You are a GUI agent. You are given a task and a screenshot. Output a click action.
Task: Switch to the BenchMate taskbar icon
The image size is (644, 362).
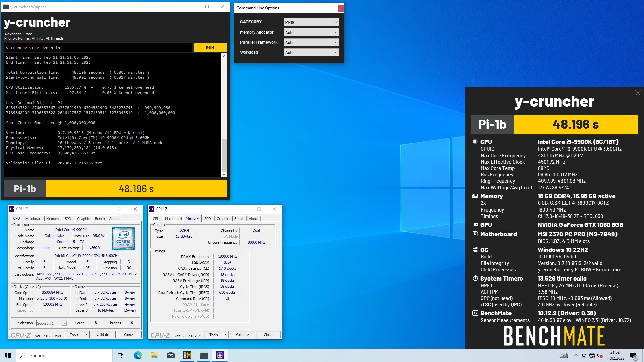point(187,355)
